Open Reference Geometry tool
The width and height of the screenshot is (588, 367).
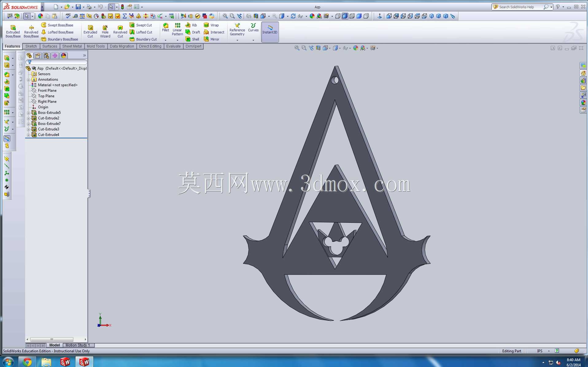coord(237,29)
